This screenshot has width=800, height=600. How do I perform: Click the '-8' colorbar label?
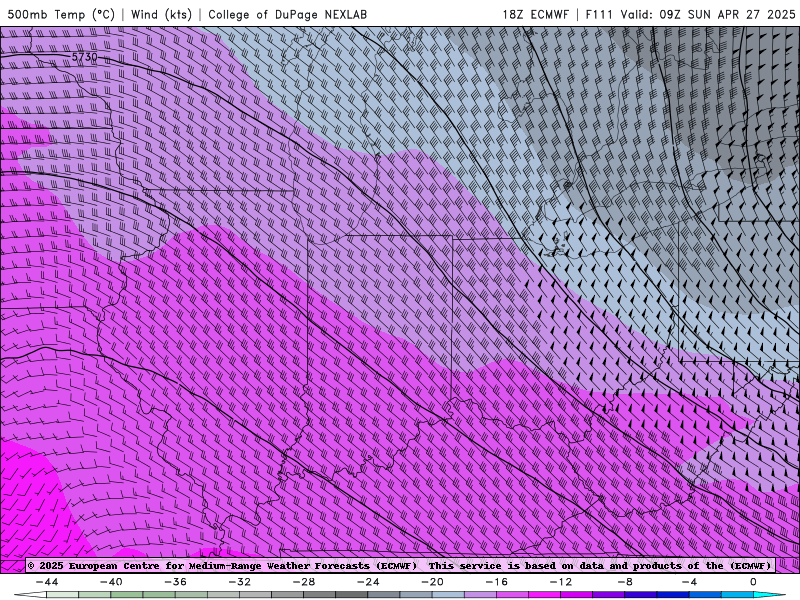point(626,582)
